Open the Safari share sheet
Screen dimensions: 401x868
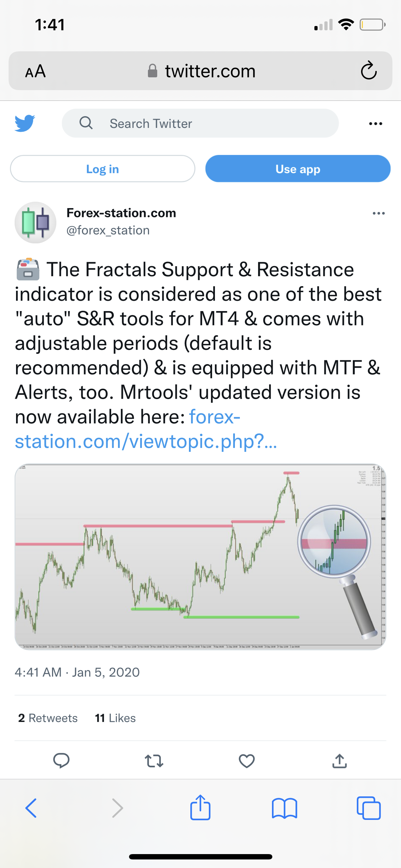[200, 807]
